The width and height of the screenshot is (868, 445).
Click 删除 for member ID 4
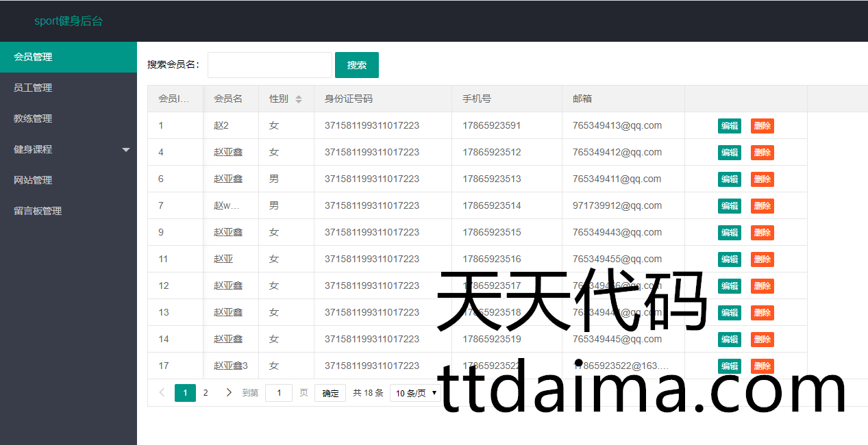(762, 153)
